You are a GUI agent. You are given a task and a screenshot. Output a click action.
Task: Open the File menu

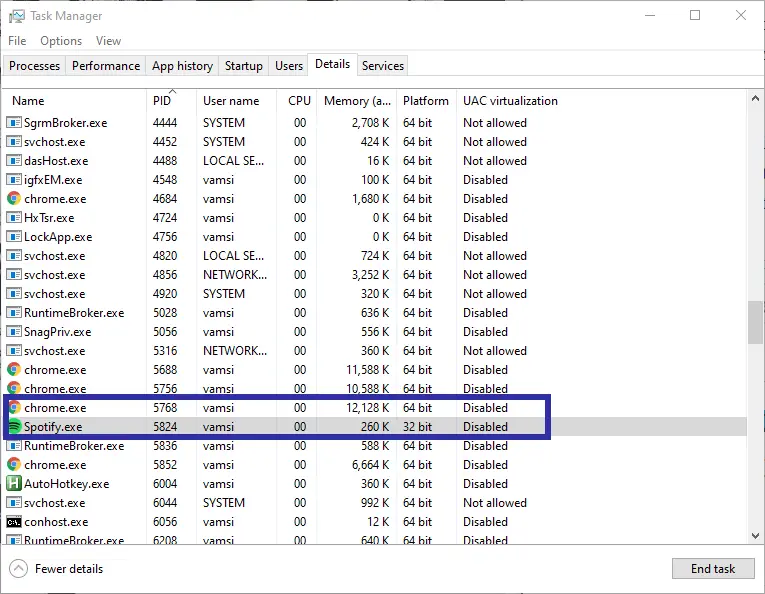(17, 41)
